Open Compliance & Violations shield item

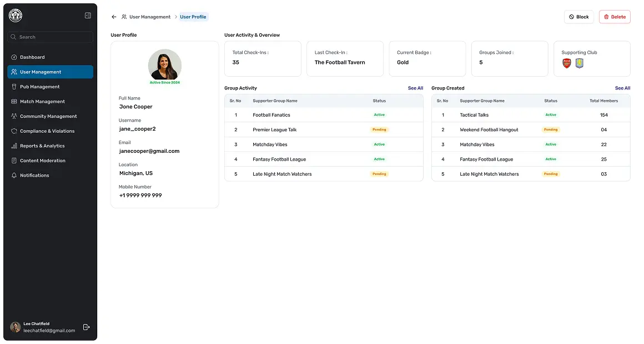(47, 131)
